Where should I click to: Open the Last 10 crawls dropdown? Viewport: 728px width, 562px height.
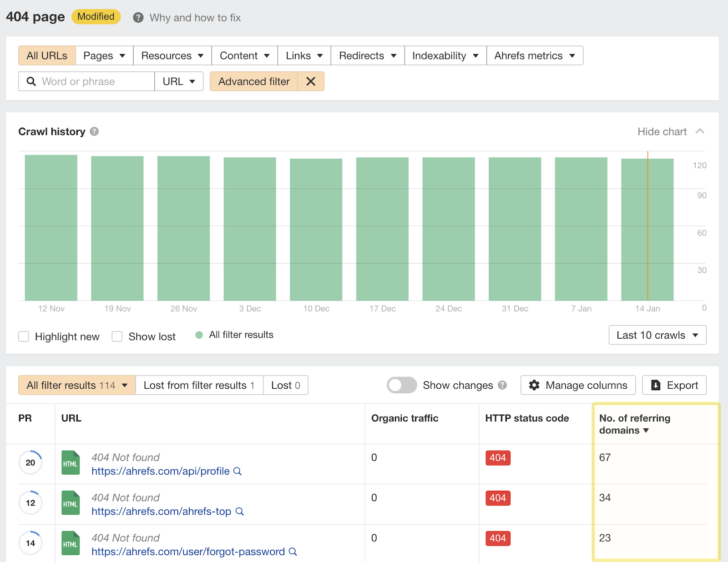point(657,335)
